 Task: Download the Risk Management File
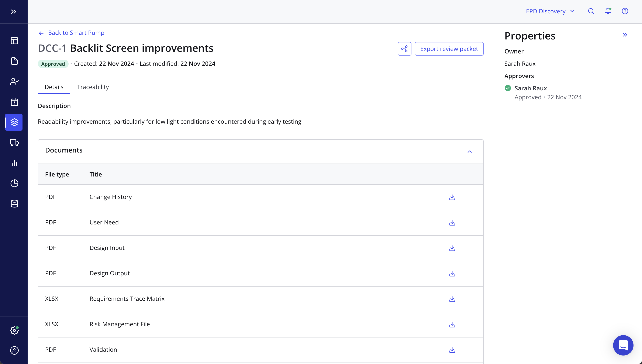pyautogui.click(x=452, y=325)
